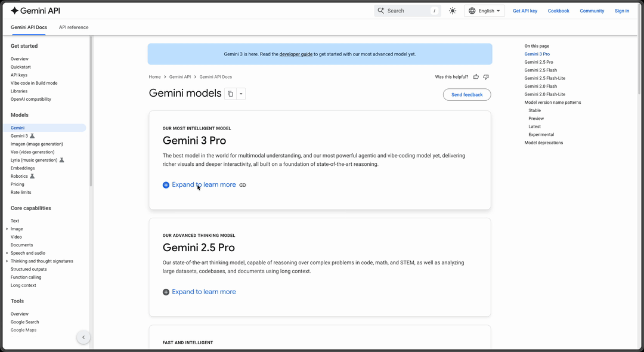Toggle light/dark theme with the sun icon

tap(452, 10)
